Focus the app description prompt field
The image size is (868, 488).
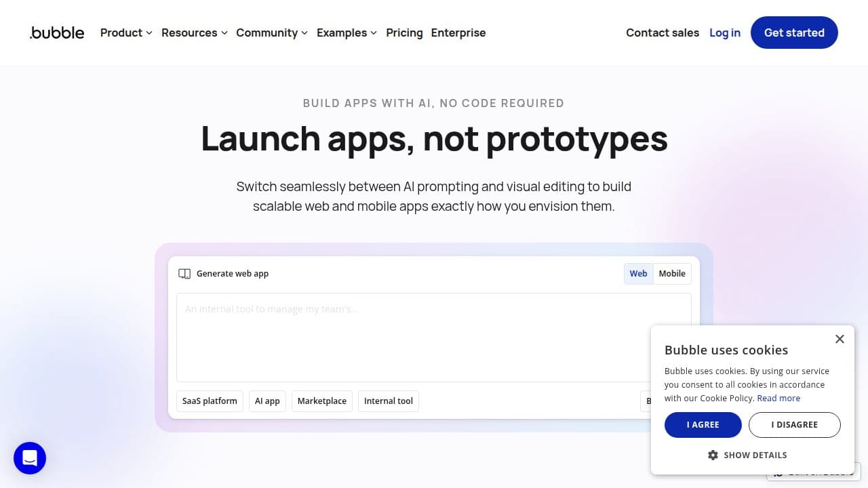tap(434, 338)
